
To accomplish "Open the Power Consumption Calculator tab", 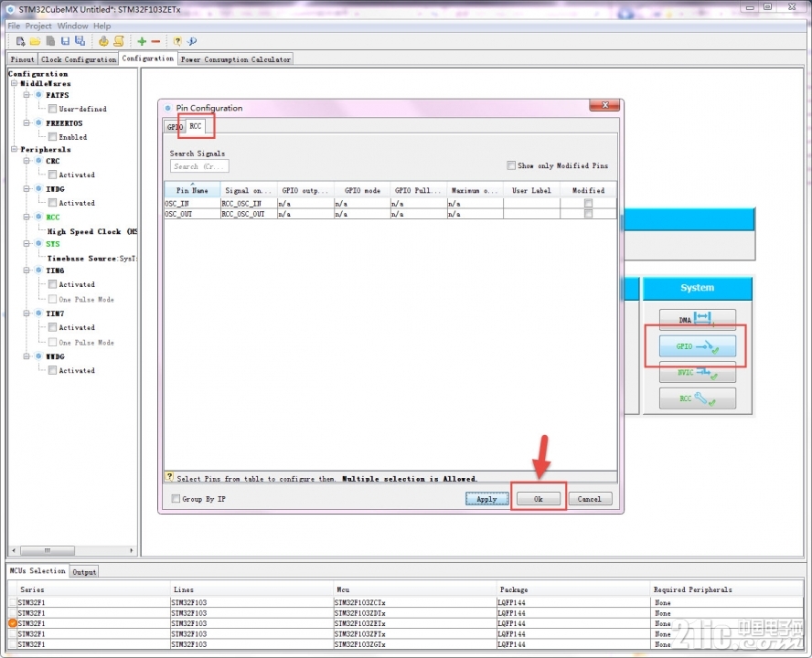I will [236, 59].
